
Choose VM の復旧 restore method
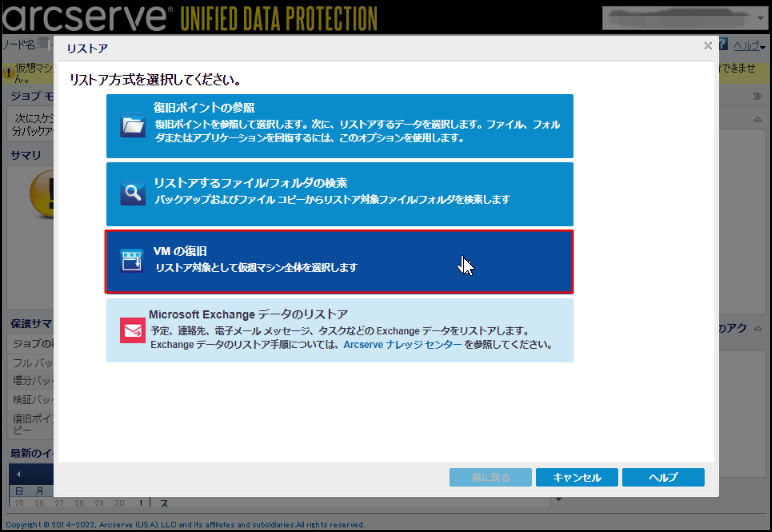[339, 262]
